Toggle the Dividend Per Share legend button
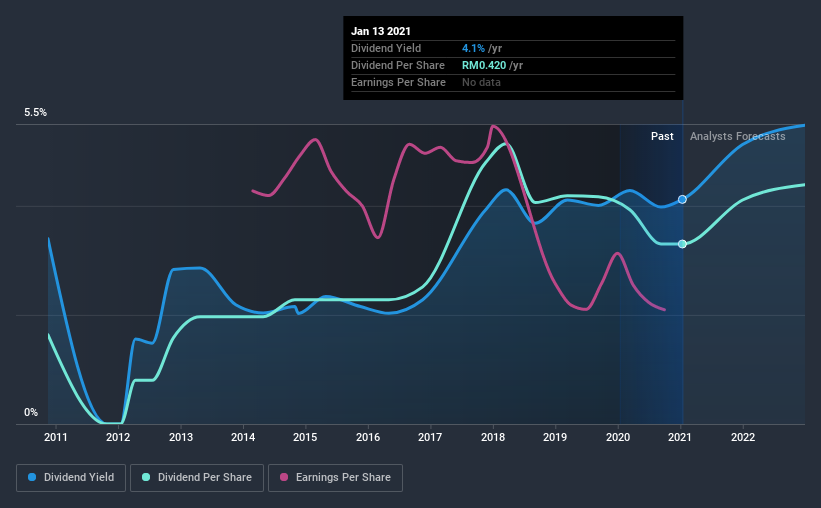 [197, 478]
